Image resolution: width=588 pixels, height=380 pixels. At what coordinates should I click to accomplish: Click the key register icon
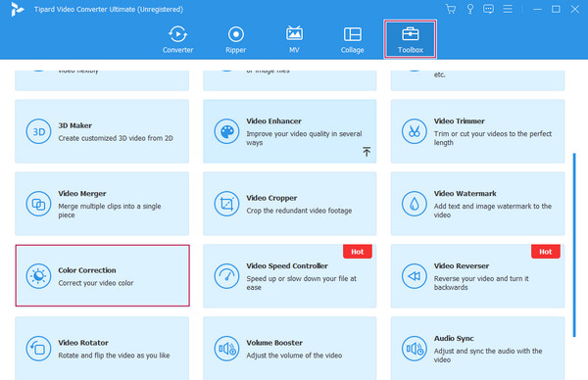[469, 9]
